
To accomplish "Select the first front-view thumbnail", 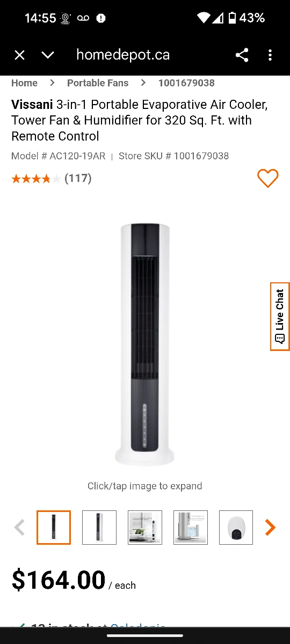I will (x=54, y=528).
